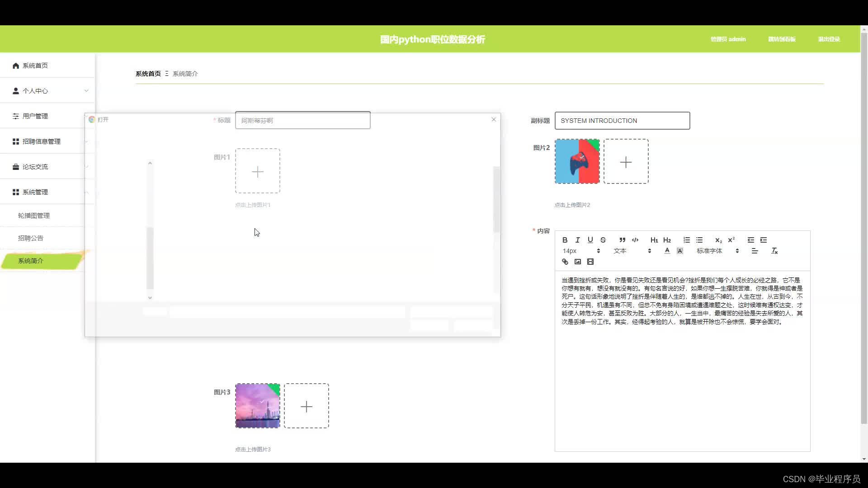Image resolution: width=868 pixels, height=488 pixels.
Task: Apply superscript formatting
Action: (x=731, y=240)
